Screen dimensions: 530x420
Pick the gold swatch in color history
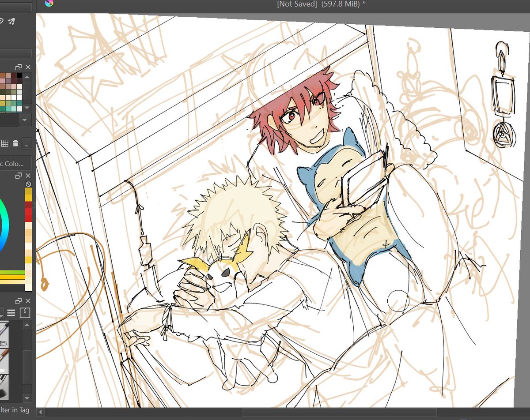(28, 191)
